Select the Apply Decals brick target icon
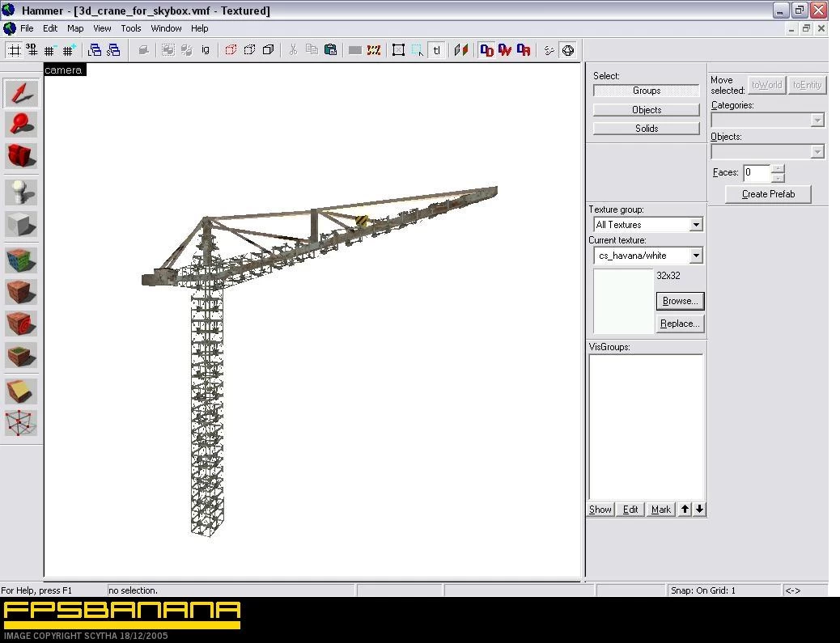840x643 pixels. (x=21, y=324)
